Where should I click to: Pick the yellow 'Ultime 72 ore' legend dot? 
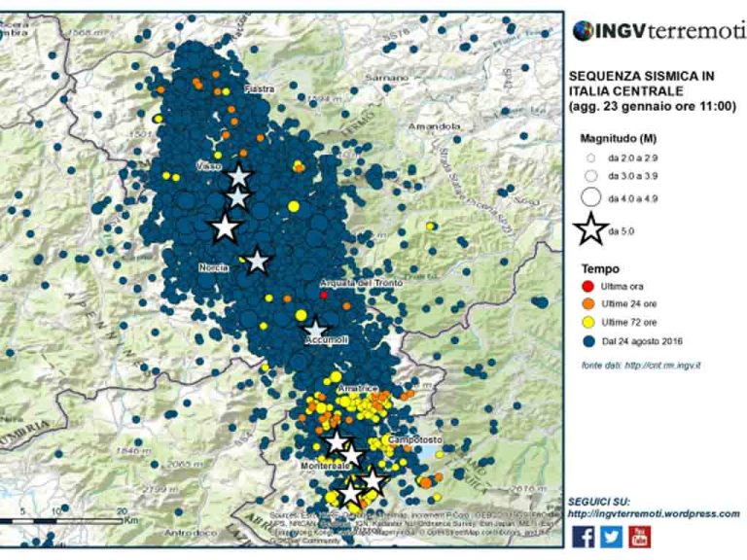[587, 322]
